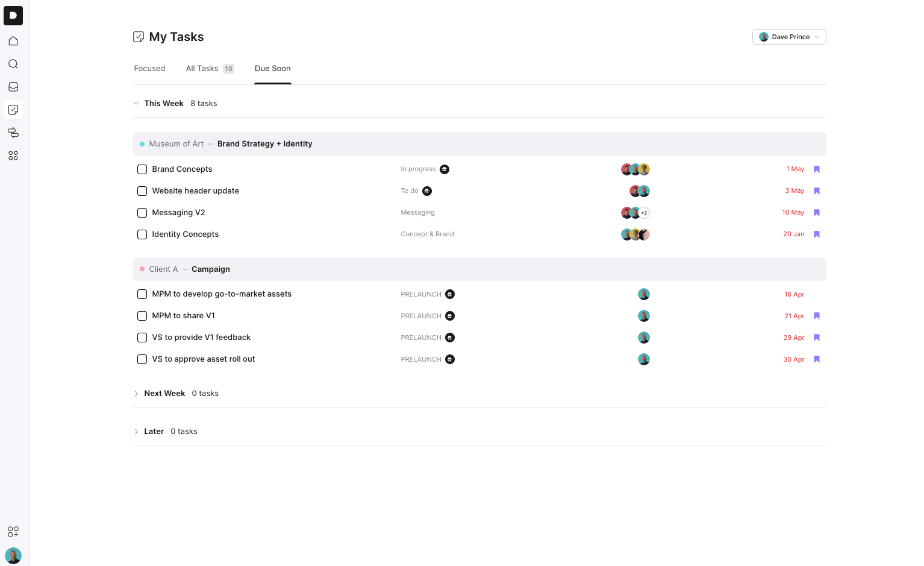The width and height of the screenshot is (924, 566).
Task: Open the Identity Concepts task title
Action: pyautogui.click(x=186, y=234)
